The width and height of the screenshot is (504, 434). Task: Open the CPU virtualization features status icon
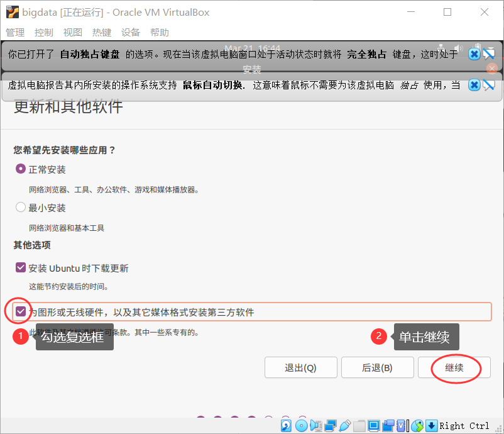pos(402,426)
